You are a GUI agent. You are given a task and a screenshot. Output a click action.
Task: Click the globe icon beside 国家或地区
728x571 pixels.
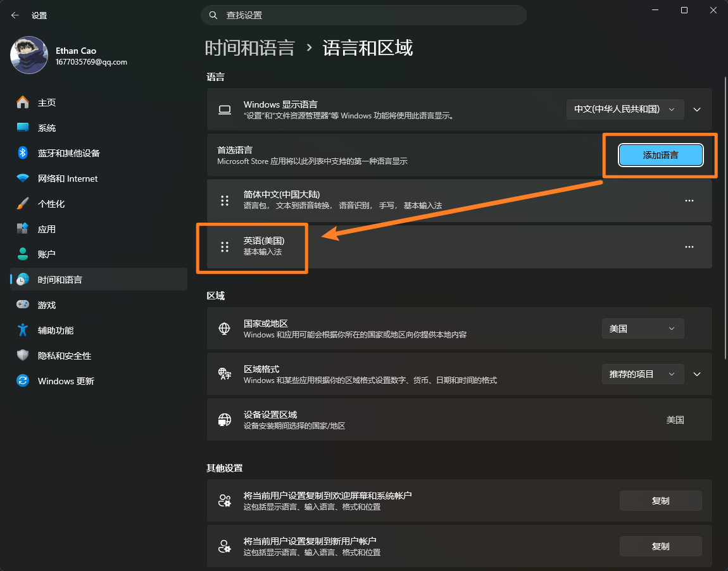[x=225, y=329]
